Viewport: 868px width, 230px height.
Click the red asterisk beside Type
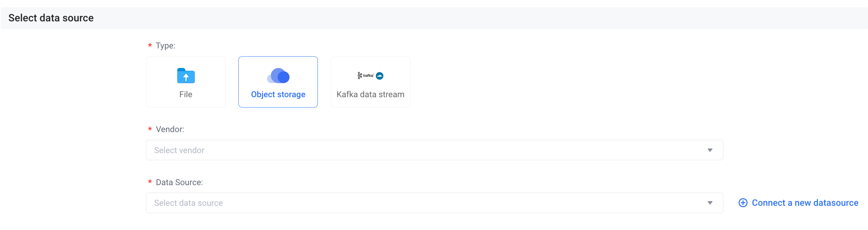coord(150,46)
